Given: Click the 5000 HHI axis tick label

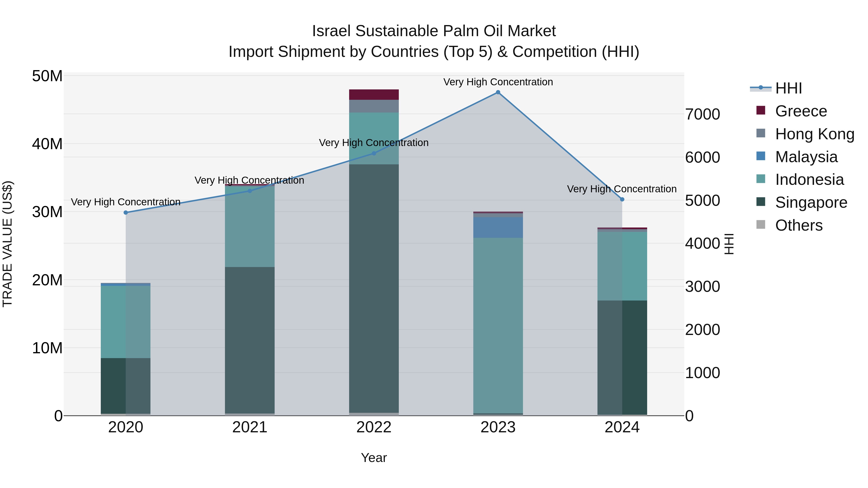Looking at the screenshot, I should (703, 201).
